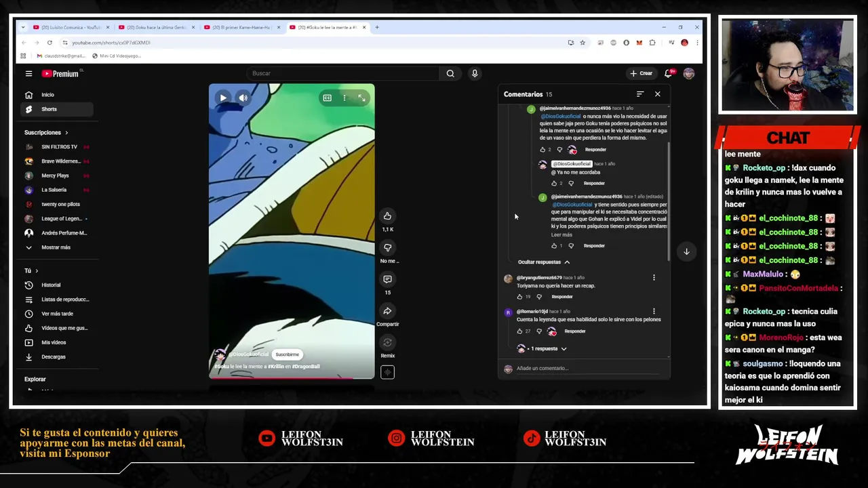Screen dimensions: 868x488
Task: Start voice search with microphone
Action: 475,73
